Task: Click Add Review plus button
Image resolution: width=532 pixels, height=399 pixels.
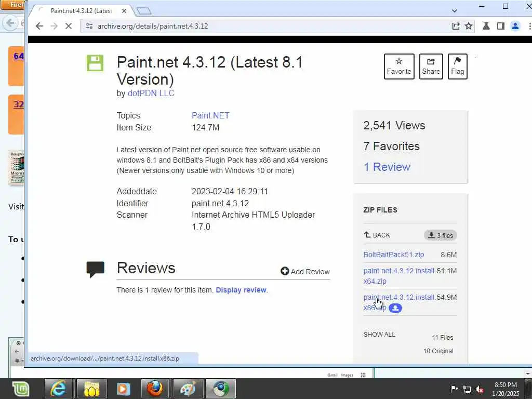Action: click(305, 271)
